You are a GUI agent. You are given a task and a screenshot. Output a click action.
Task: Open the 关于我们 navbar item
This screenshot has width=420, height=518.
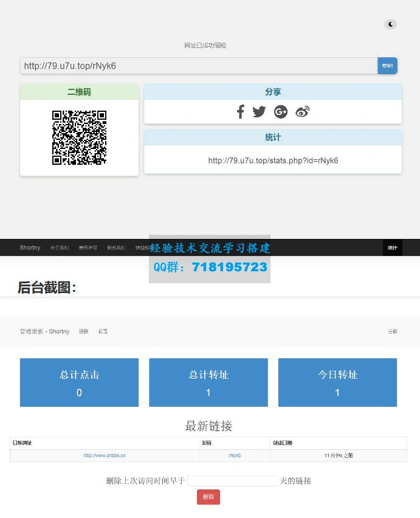pos(60,247)
